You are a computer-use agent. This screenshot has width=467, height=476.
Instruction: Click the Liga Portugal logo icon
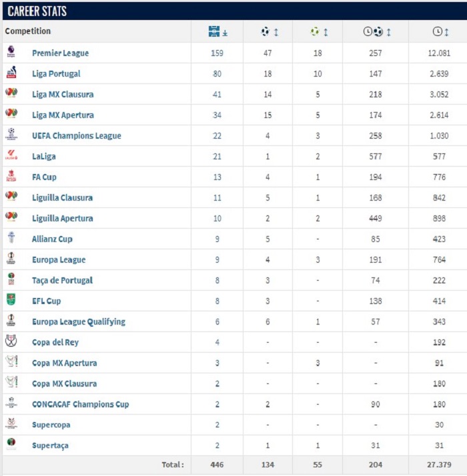[11, 72]
